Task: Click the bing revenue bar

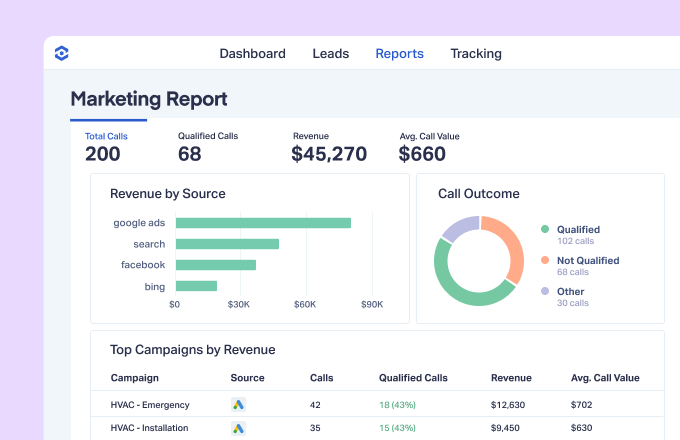Action: tap(196, 286)
